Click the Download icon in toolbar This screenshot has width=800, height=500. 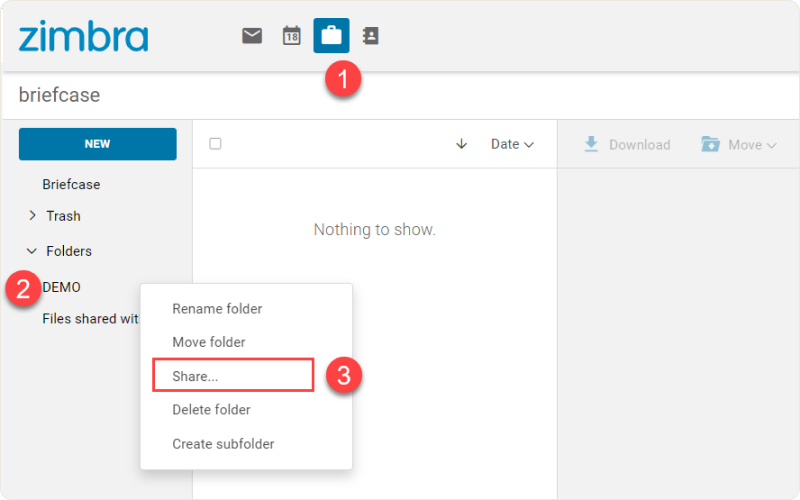click(x=592, y=144)
